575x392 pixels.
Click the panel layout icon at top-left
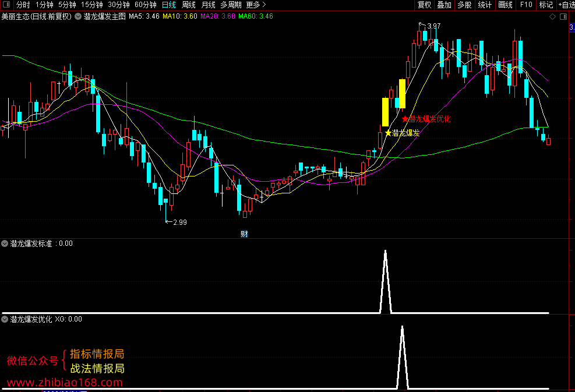pyautogui.click(x=6, y=5)
